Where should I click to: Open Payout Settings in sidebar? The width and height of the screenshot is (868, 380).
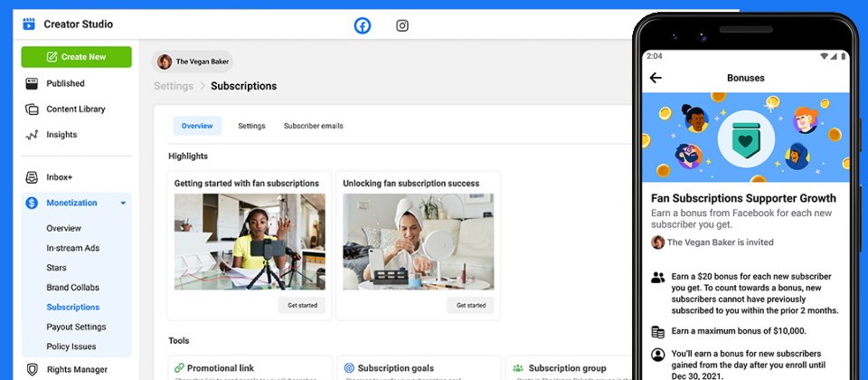click(76, 327)
